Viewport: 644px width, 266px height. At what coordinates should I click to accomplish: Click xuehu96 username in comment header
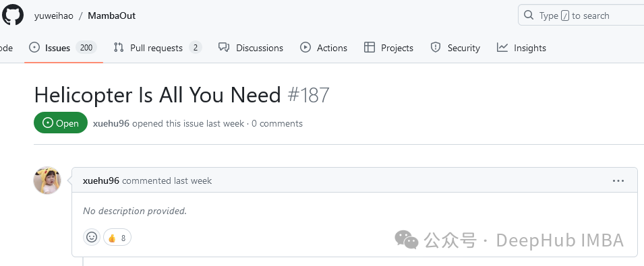pyautogui.click(x=101, y=180)
